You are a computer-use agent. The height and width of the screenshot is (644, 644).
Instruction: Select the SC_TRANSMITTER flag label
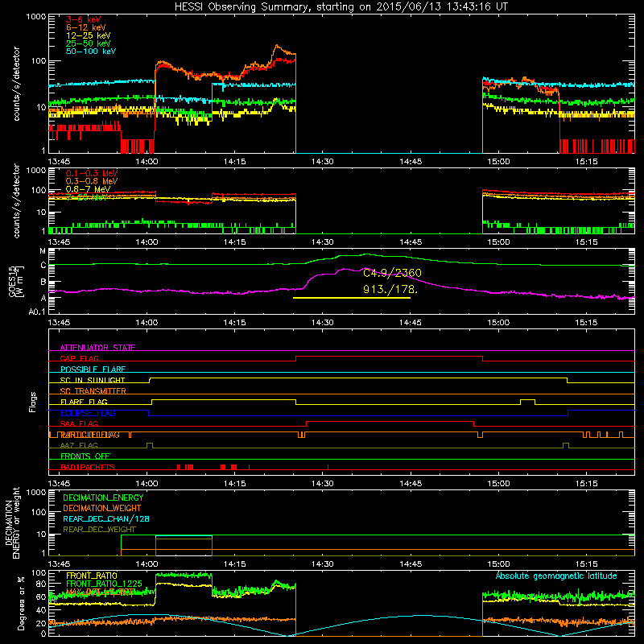click(93, 391)
